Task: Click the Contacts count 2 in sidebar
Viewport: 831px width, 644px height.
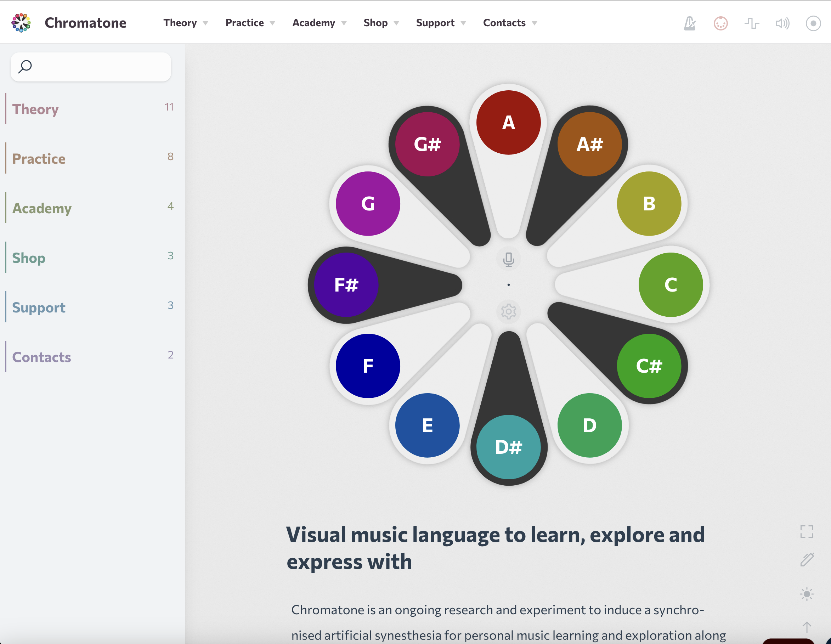Action: 170,355
